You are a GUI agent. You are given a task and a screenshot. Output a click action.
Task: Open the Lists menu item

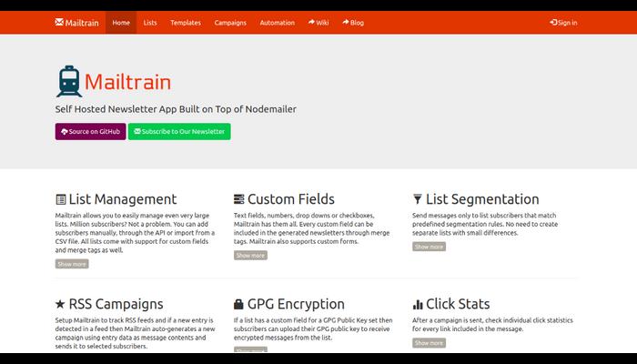149,23
